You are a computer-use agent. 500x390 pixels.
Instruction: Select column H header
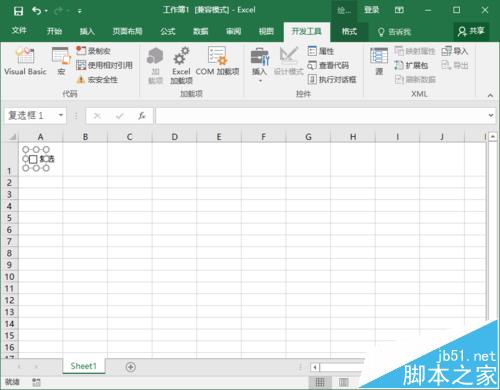pyautogui.click(x=353, y=137)
